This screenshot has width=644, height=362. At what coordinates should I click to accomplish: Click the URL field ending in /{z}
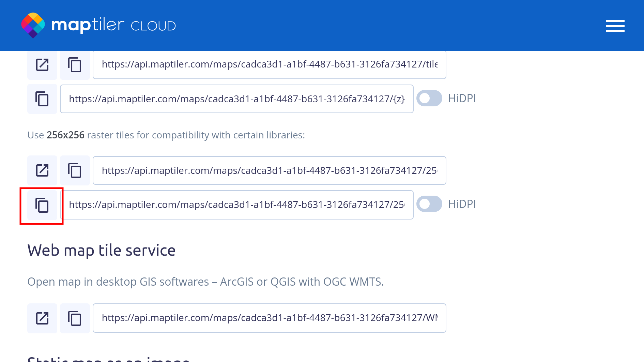coord(236,99)
